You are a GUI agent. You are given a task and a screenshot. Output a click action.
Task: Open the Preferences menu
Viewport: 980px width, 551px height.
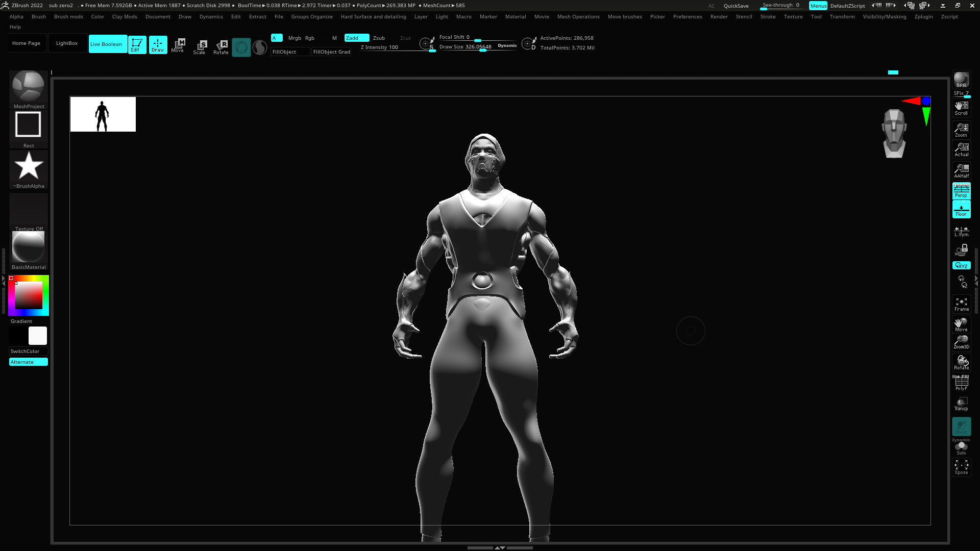pyautogui.click(x=687, y=17)
